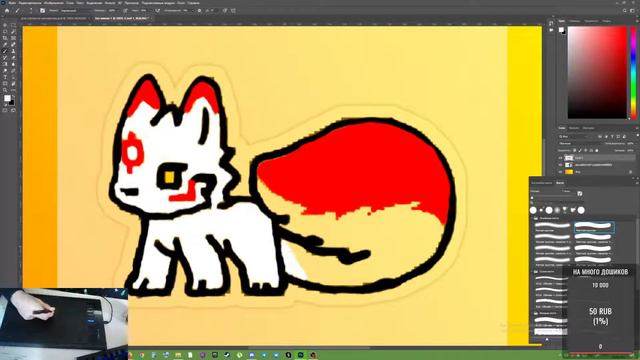Switch to the Образцы swatches tab

[x=575, y=21]
